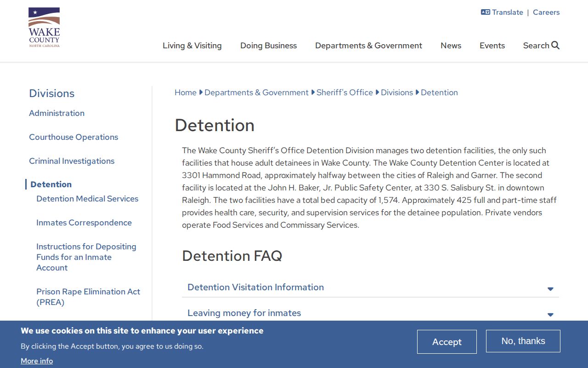Open Living & Visiting menu
Image resolution: width=588 pixels, height=368 pixels.
pos(192,46)
